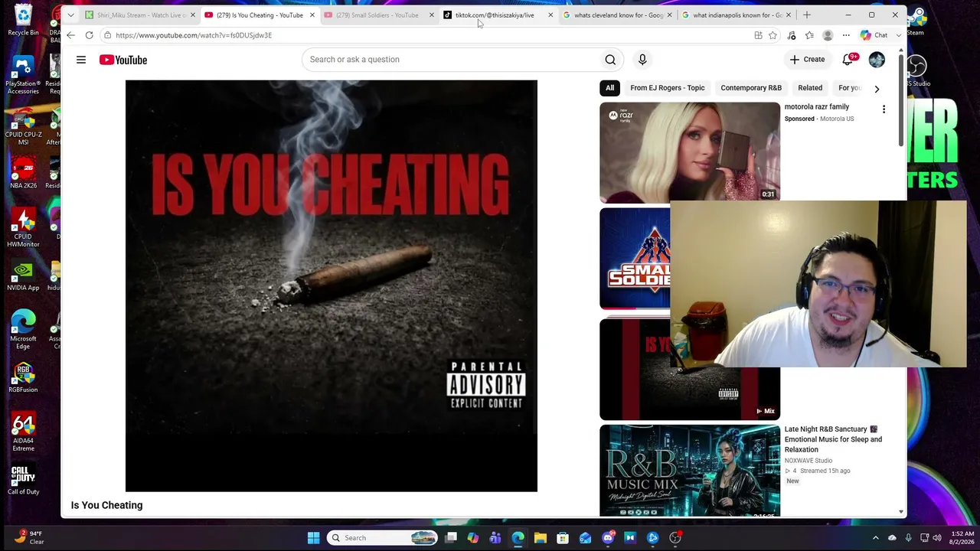Select From EJ Rogers - Topic chip
This screenshot has width=980, height=551.
coord(668,88)
